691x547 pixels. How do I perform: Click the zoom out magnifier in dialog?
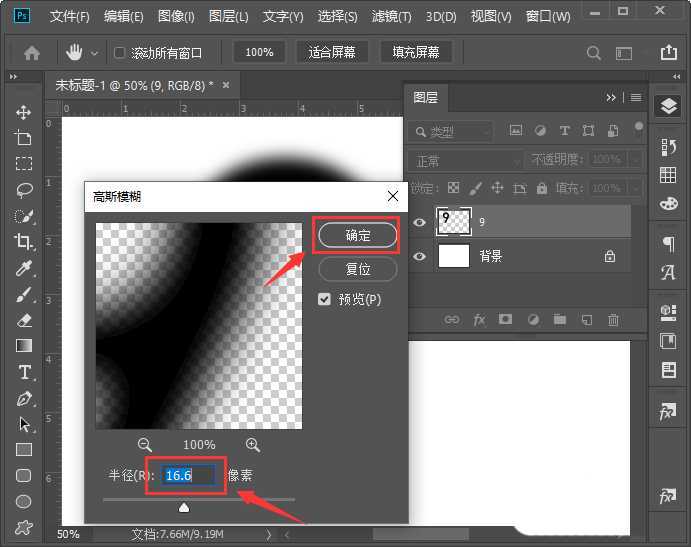click(145, 444)
